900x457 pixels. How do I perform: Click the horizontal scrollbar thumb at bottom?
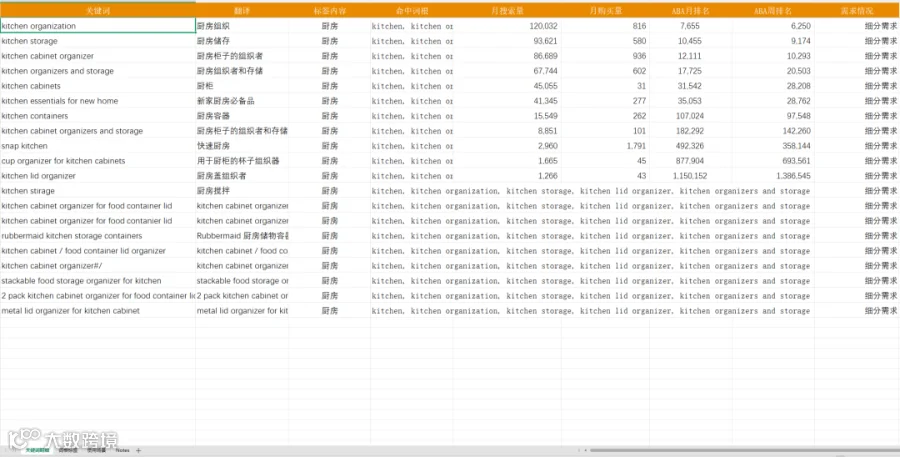click(x=744, y=451)
